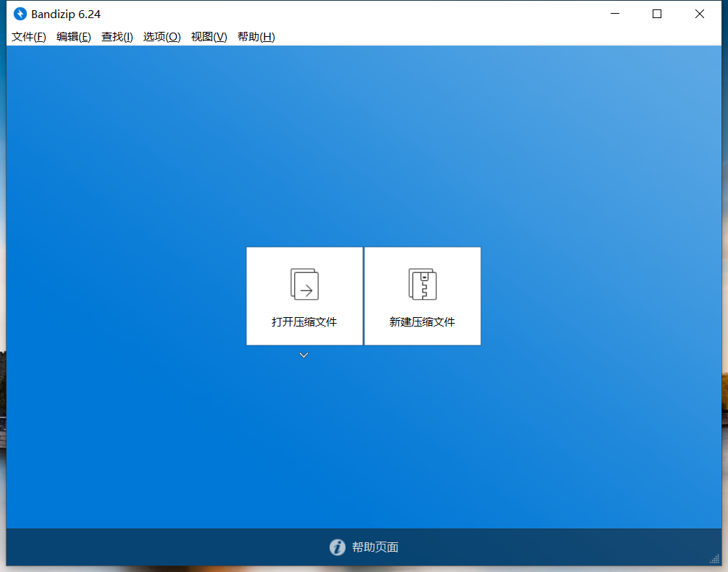
Task: Expand recent files chevron below 打开压缩文件
Action: (x=304, y=356)
